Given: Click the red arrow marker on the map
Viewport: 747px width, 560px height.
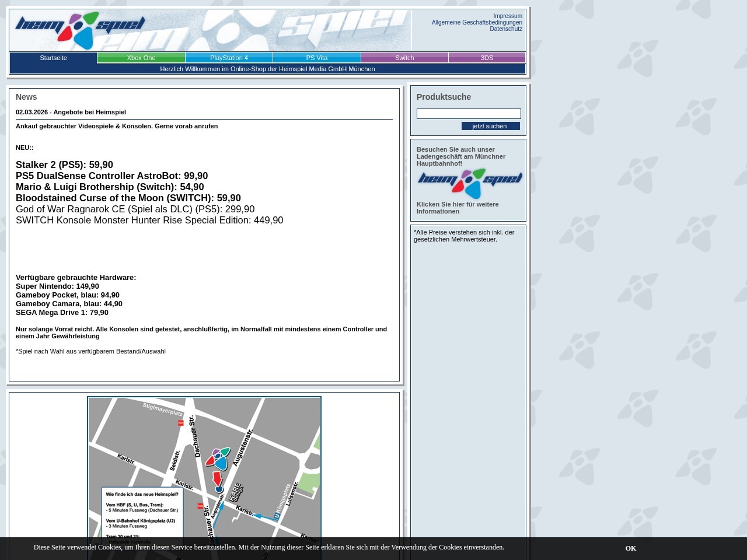Looking at the screenshot, I should click(218, 480).
